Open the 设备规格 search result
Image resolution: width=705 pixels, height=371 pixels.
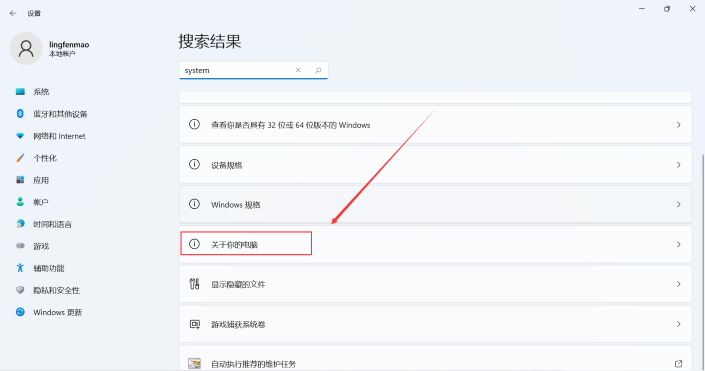[435, 165]
